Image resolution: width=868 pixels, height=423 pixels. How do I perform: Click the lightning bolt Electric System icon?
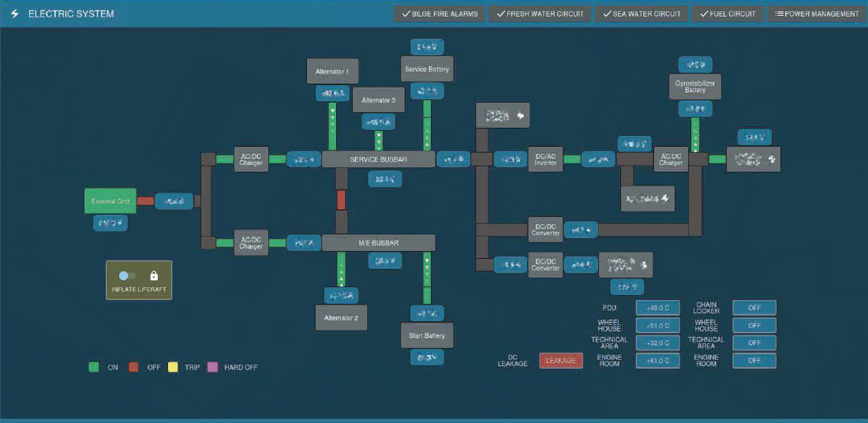15,14
